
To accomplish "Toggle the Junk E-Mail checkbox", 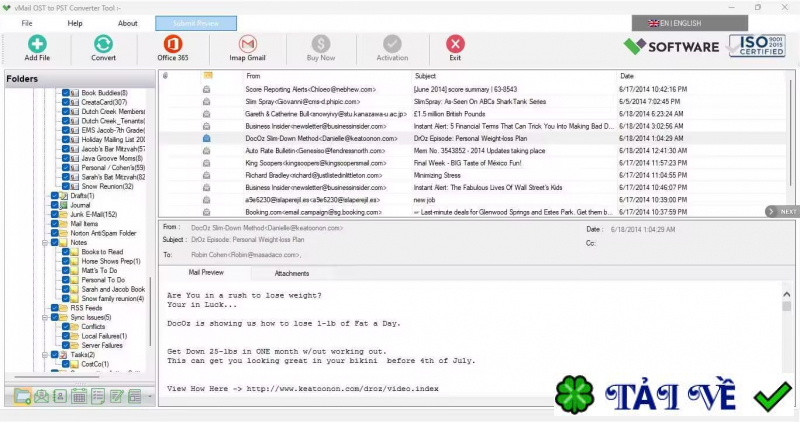I will click(x=55, y=214).
